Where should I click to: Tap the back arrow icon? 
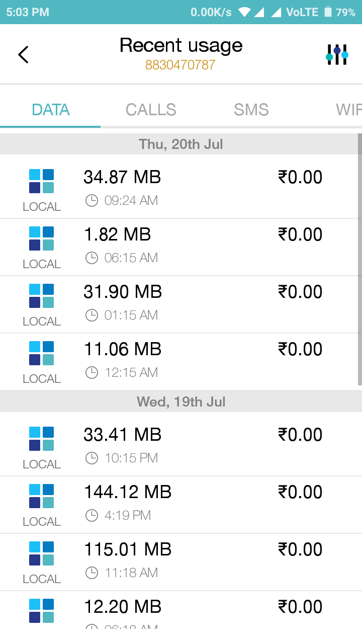tap(23, 54)
